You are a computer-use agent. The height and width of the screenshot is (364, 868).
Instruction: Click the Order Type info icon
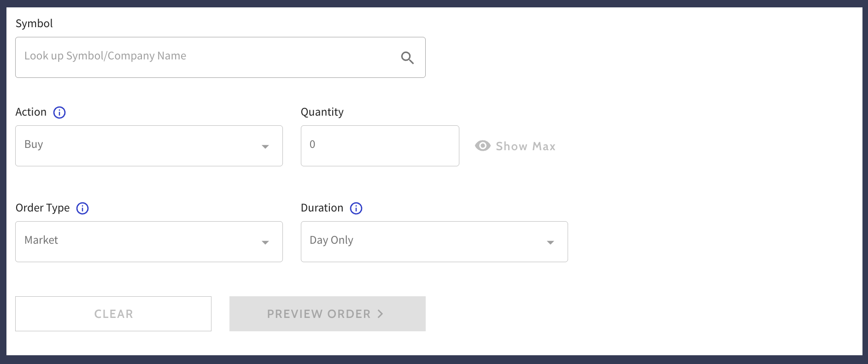point(82,208)
